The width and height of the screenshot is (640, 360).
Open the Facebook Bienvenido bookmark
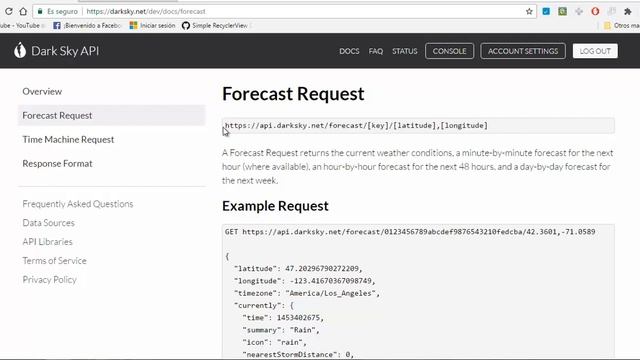(x=87, y=25)
